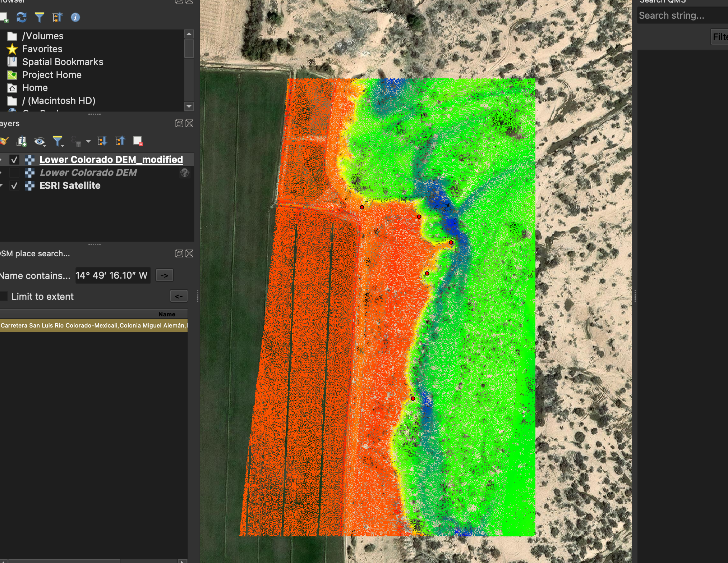This screenshot has width=728, height=563.
Task: Click Lower Colorado DEM layer indicator icon
Action: pos(185,173)
